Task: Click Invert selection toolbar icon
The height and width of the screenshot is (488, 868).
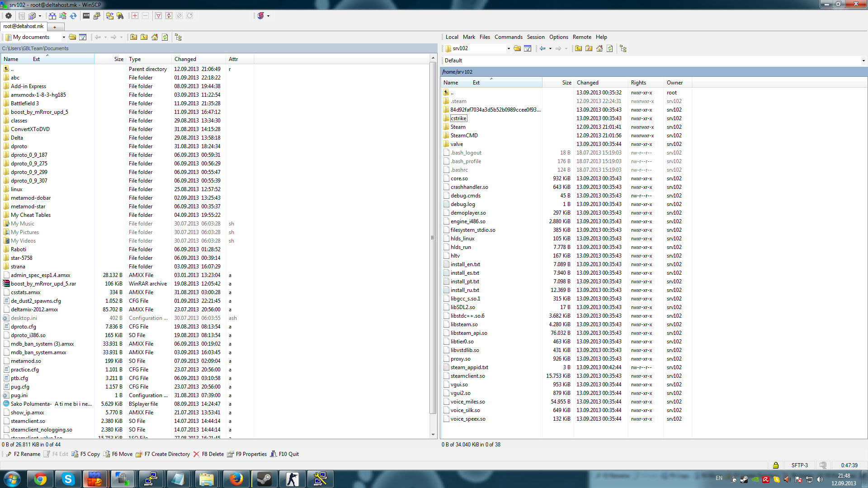Action: coord(169,16)
